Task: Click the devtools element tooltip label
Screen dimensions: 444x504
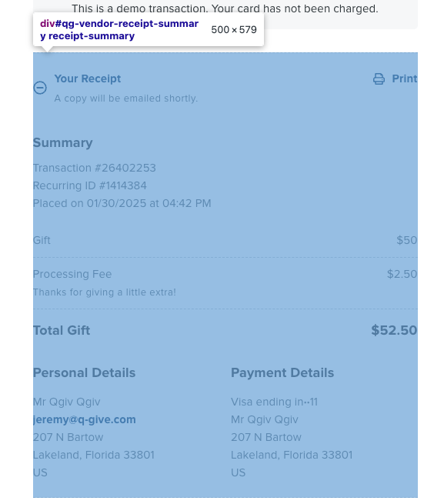Action: tap(119, 29)
